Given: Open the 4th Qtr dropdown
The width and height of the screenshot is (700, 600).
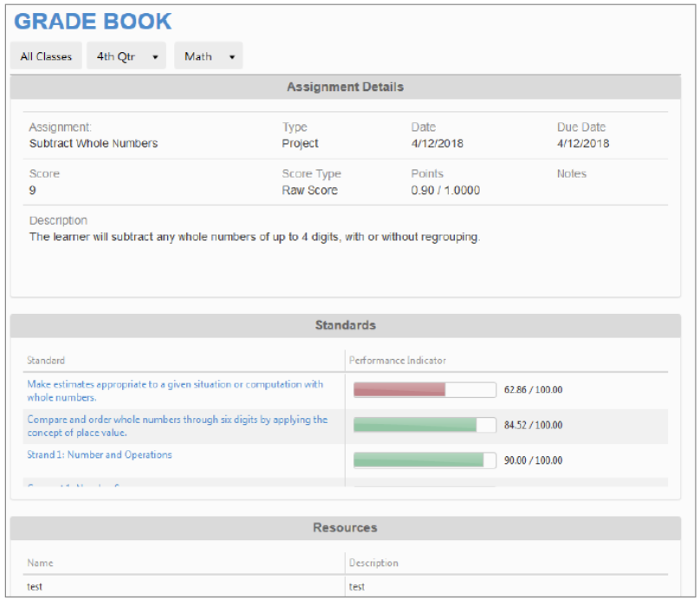Looking at the screenshot, I should 126,56.
